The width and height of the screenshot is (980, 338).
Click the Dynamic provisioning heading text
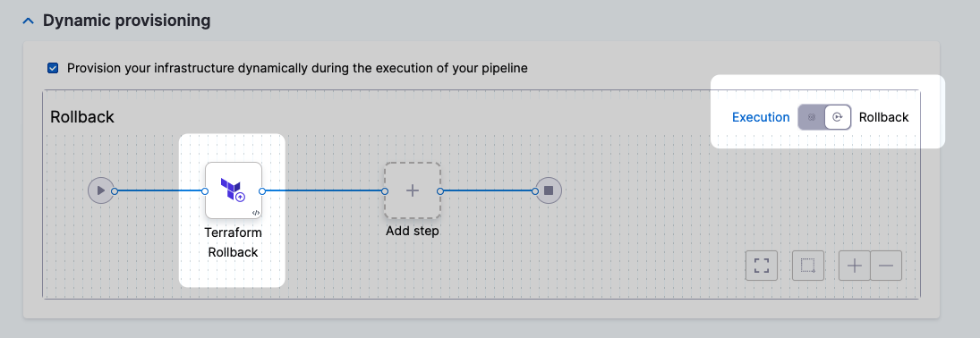(x=127, y=21)
